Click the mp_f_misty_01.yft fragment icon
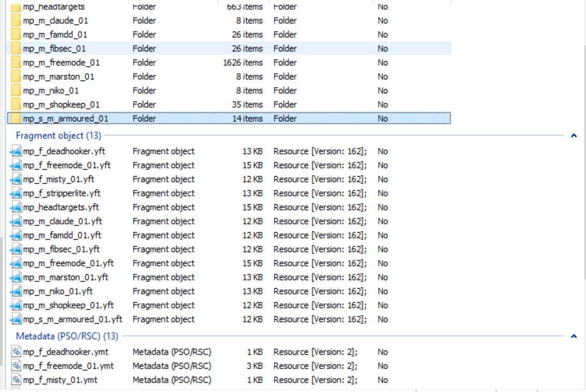 tap(16, 179)
